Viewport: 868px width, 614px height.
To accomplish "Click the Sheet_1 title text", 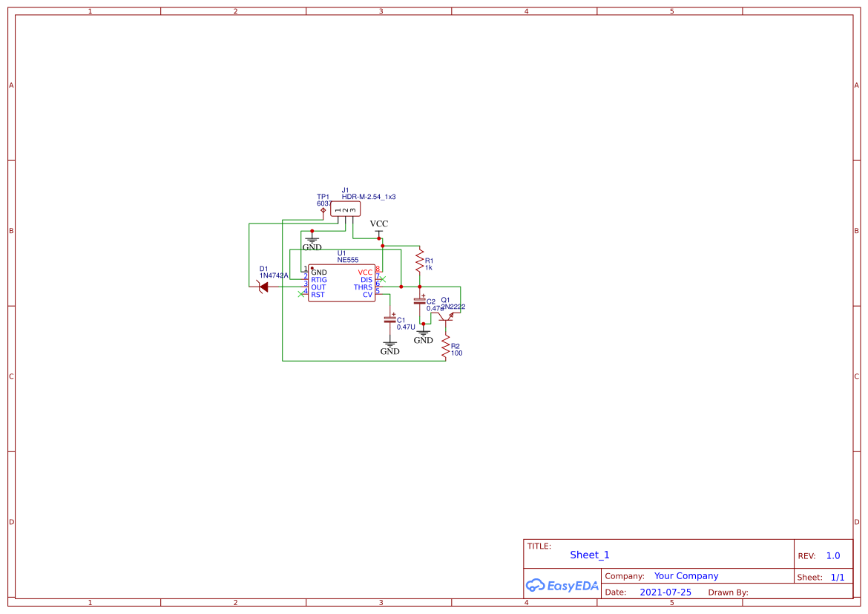I will pyautogui.click(x=590, y=555).
